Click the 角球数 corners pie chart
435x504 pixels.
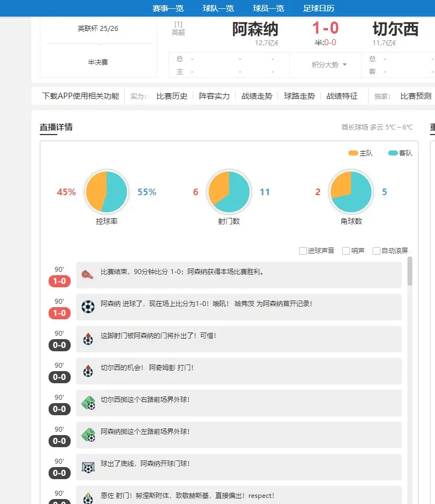(351, 191)
